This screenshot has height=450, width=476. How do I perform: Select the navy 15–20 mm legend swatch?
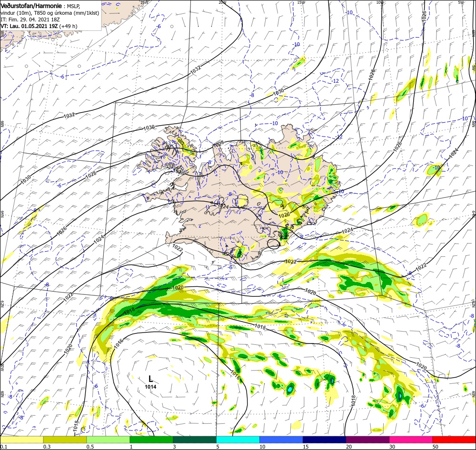[324, 440]
